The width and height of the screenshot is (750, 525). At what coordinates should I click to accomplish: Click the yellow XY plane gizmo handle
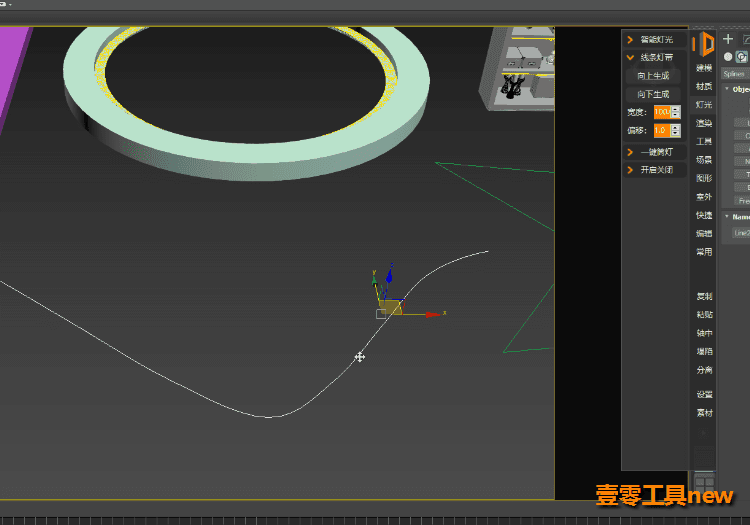coord(391,307)
